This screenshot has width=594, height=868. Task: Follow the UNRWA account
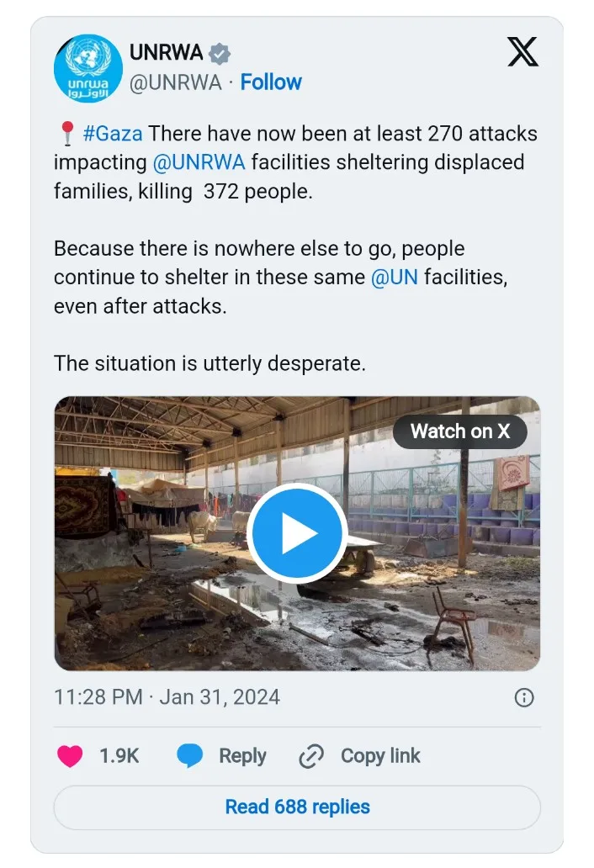point(271,82)
